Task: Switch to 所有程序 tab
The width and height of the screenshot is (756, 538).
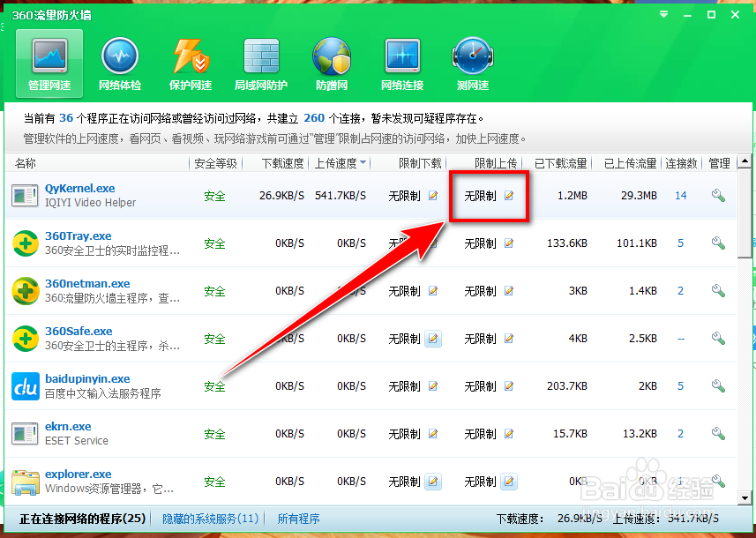Action: (298, 519)
